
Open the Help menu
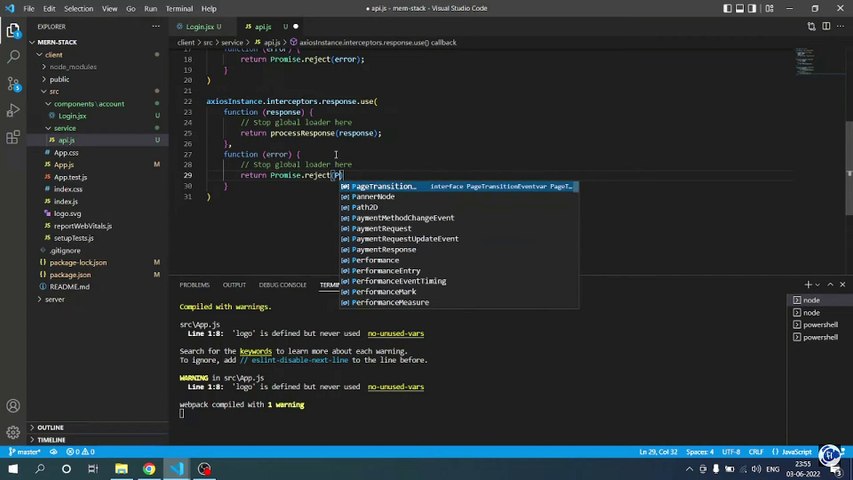(209, 9)
